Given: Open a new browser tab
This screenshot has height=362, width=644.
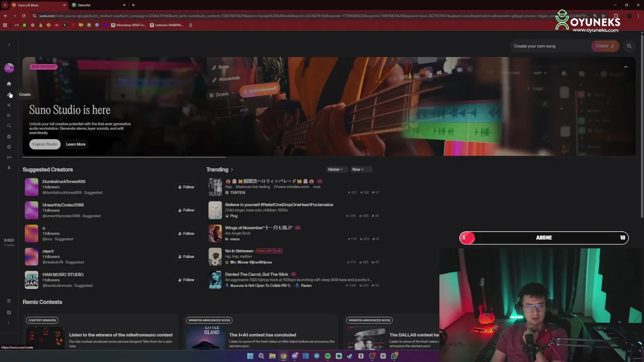Looking at the screenshot, I should [133, 5].
